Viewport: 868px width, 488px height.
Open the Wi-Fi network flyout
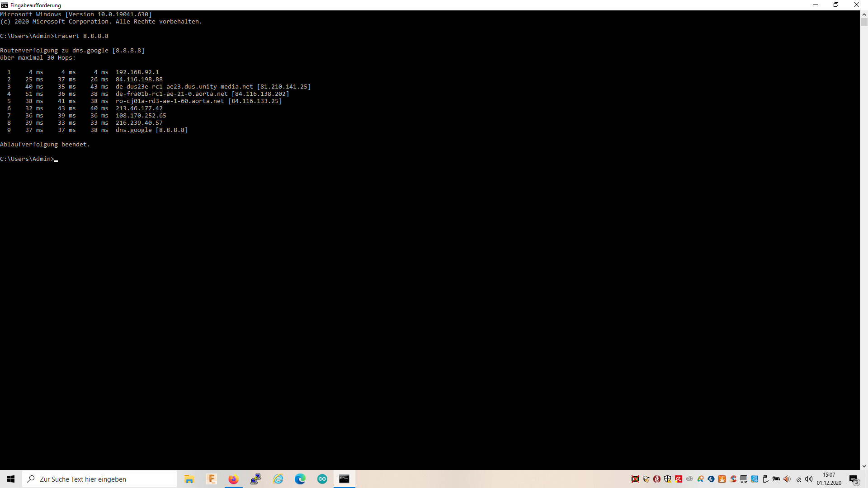coord(799,479)
